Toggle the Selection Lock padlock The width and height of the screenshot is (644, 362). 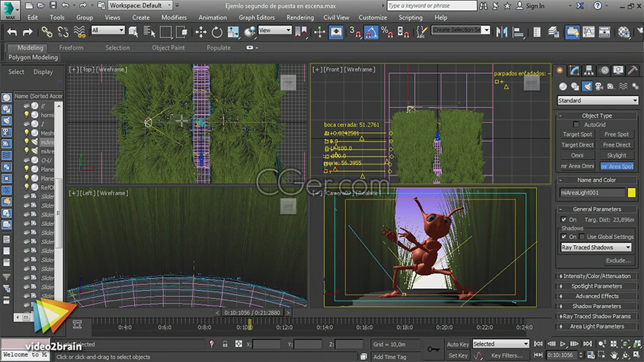(x=225, y=344)
